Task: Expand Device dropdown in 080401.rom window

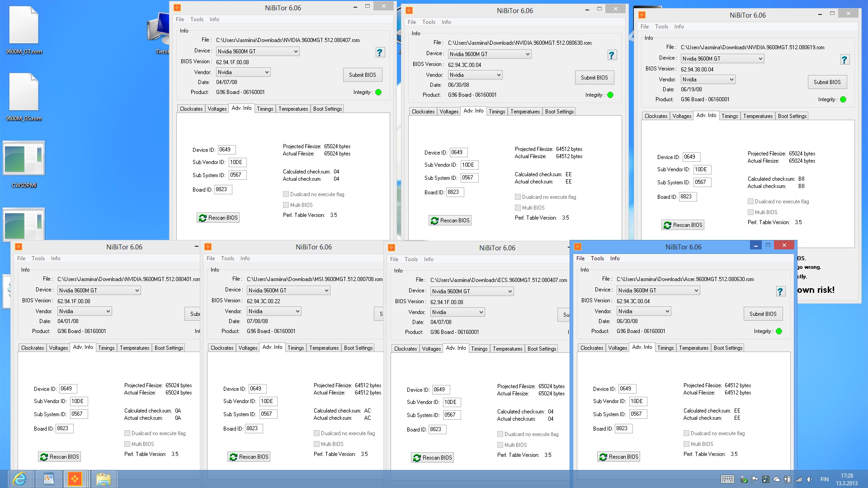Action: [x=137, y=291]
